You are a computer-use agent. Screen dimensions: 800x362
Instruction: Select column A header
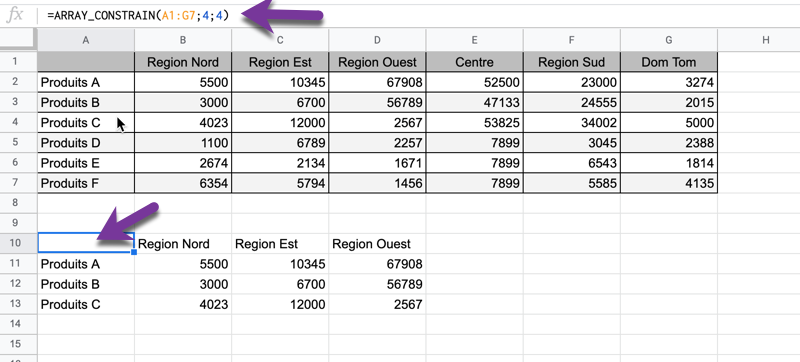(86, 40)
